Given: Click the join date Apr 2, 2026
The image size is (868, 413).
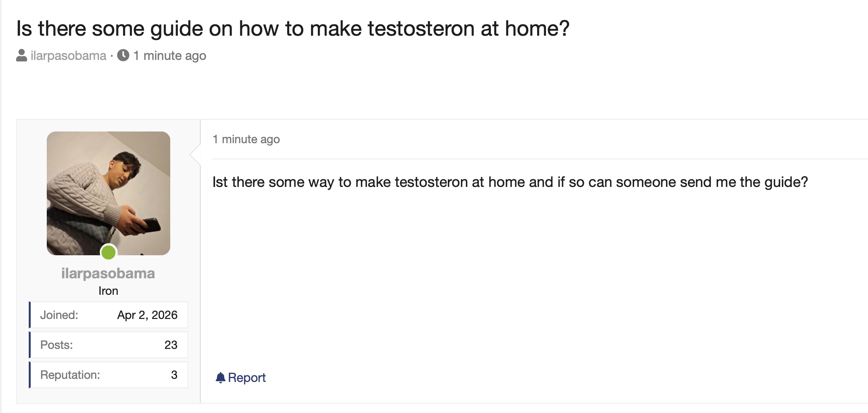Looking at the screenshot, I should coord(147,315).
